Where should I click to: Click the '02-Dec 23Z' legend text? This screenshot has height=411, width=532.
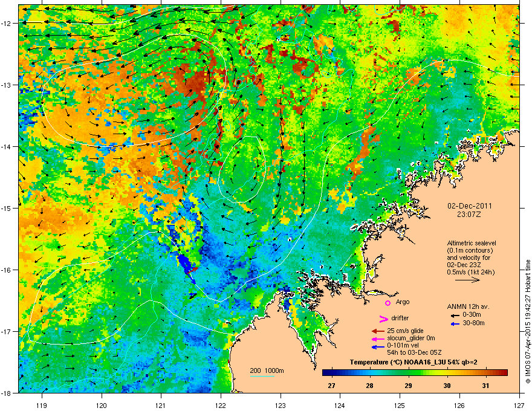pyautogui.click(x=463, y=265)
